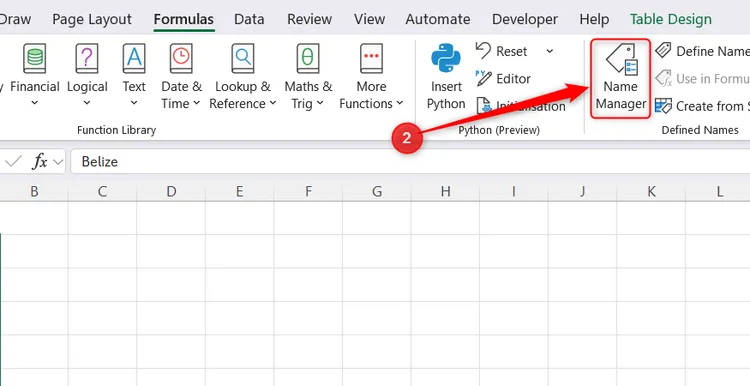The width and height of the screenshot is (750, 386).
Task: Open the Financial functions book icon
Action: [x=34, y=58]
